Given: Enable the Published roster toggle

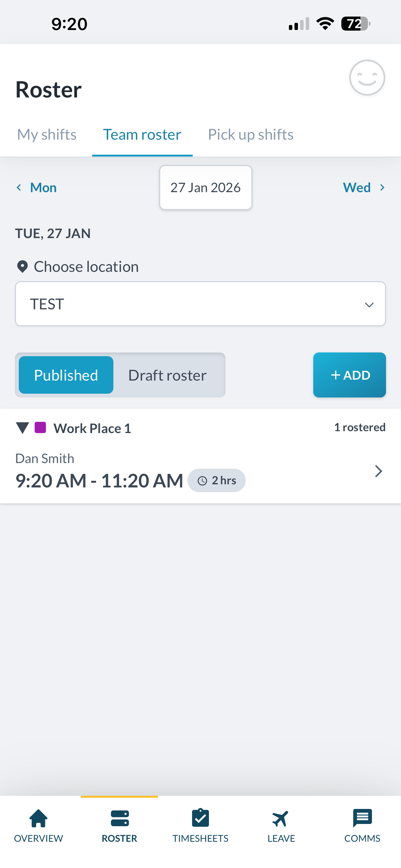Looking at the screenshot, I should (66, 375).
